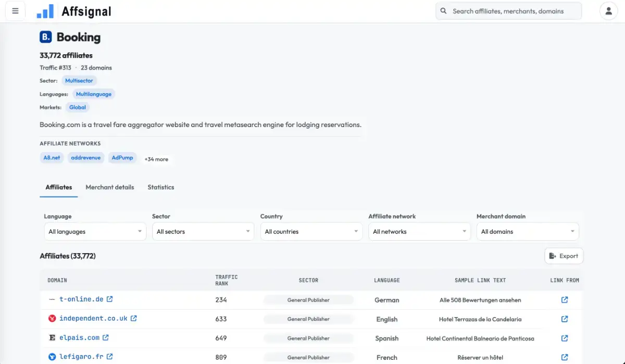
Task: Click the Language column header
Action: (387, 280)
